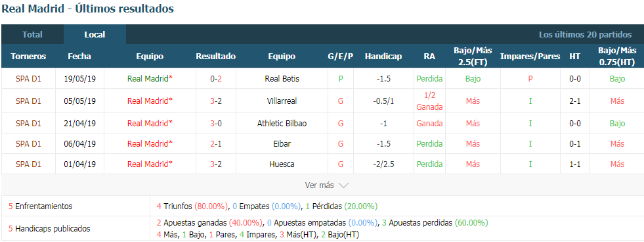Click Real Madrid in the 19/05/19 row

tap(150, 79)
